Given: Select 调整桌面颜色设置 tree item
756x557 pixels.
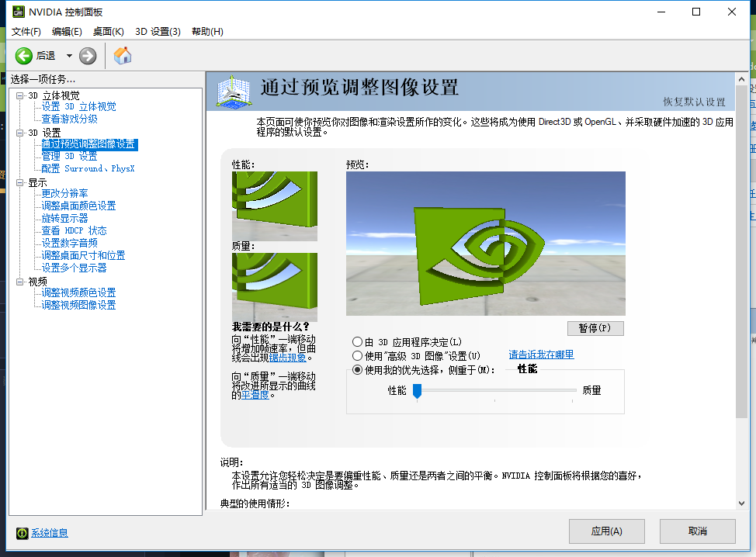Looking at the screenshot, I should point(78,206).
